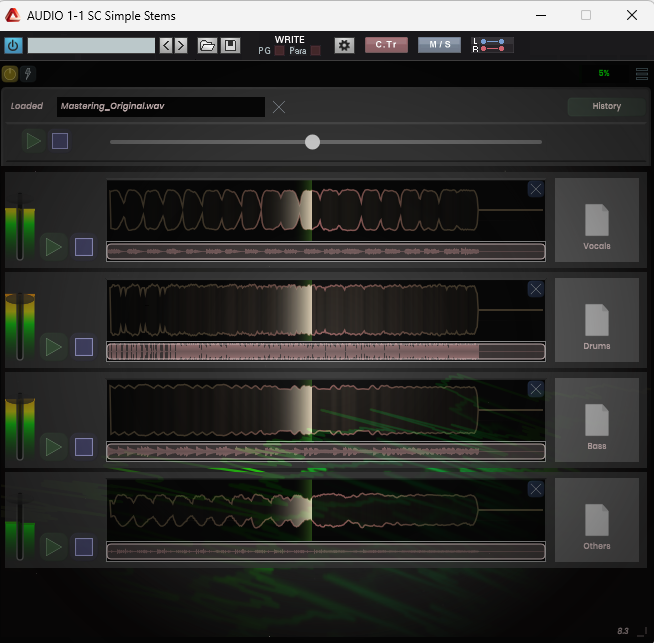Play the Drums stem

tap(53, 347)
